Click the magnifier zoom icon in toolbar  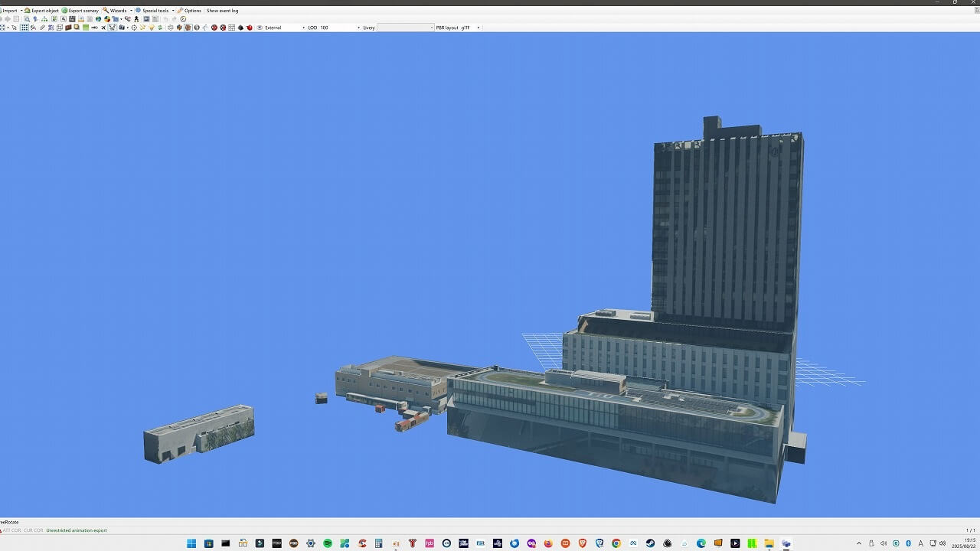point(27,19)
